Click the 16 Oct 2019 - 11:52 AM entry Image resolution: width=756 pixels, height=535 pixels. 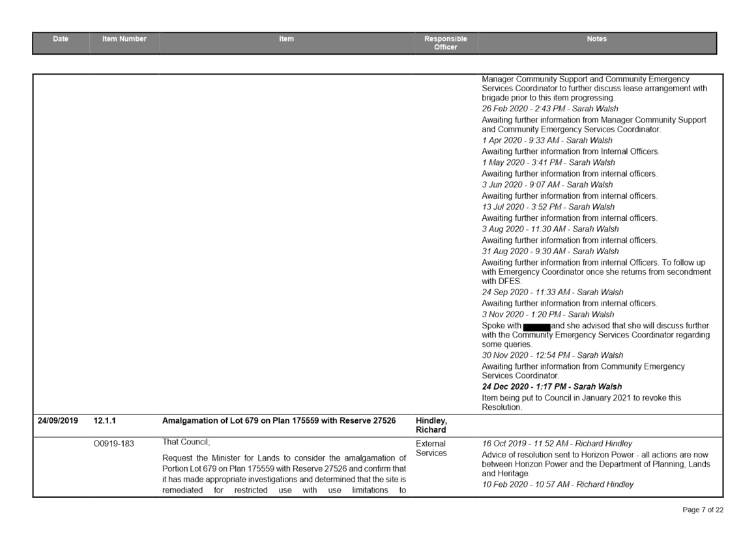pos(557,443)
